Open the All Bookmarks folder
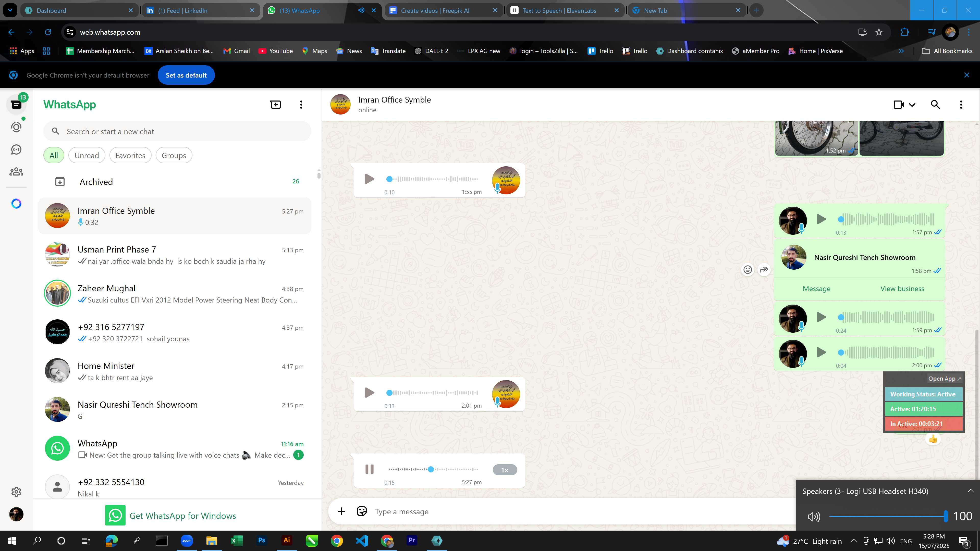Screen dimensions: 980x551 [x=947, y=51]
